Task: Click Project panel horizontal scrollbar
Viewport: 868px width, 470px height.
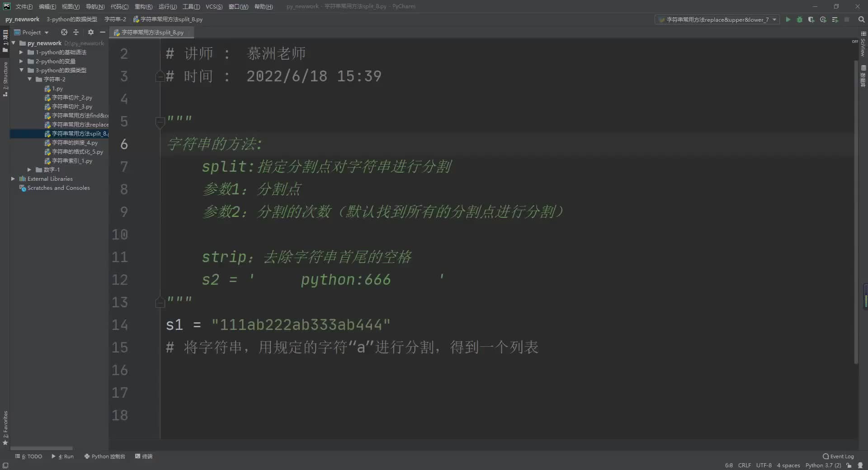Action: (x=41, y=448)
